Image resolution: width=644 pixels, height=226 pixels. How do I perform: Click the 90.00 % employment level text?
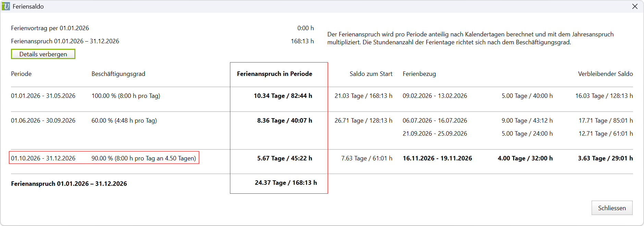point(144,158)
